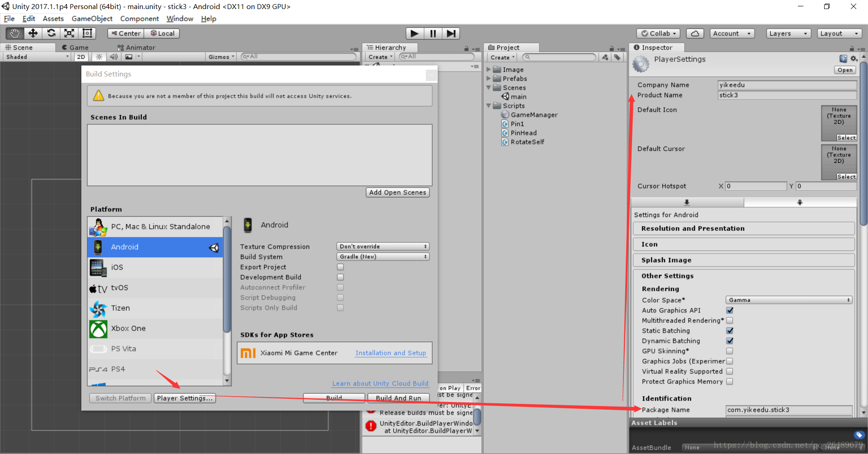Enable Protect Graphics Memory checkbox

(730, 382)
